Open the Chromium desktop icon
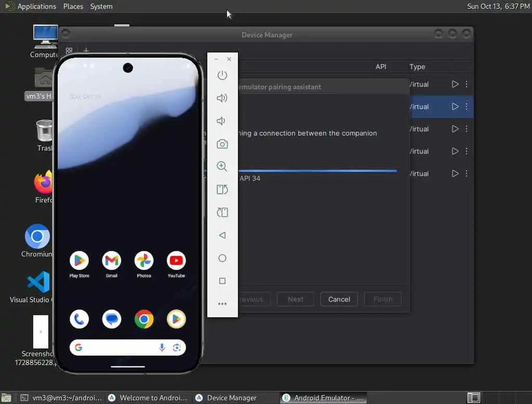The height and width of the screenshot is (404, 532). click(37, 240)
